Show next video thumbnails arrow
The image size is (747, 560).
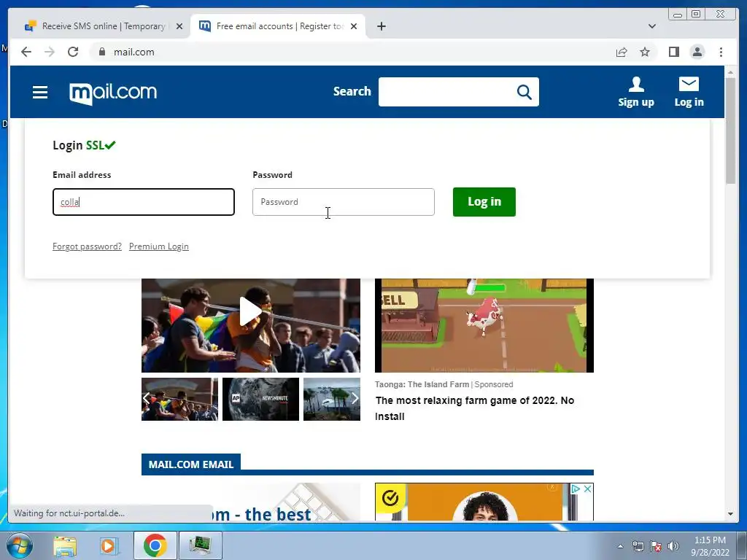355,399
